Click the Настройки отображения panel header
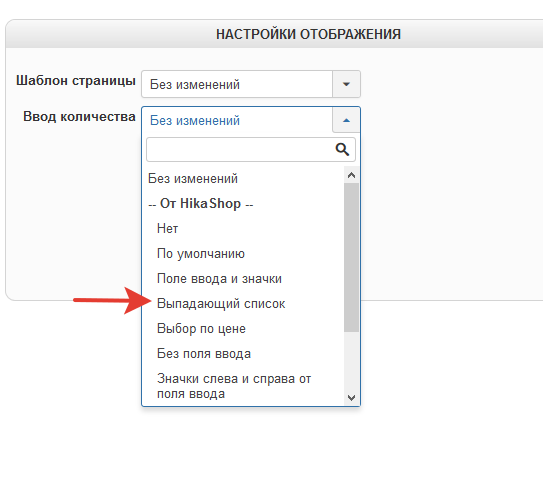The image size is (543, 501). point(308,34)
